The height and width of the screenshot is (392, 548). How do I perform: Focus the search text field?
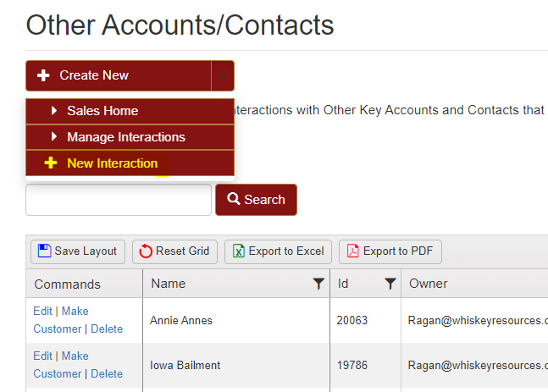coord(119,200)
